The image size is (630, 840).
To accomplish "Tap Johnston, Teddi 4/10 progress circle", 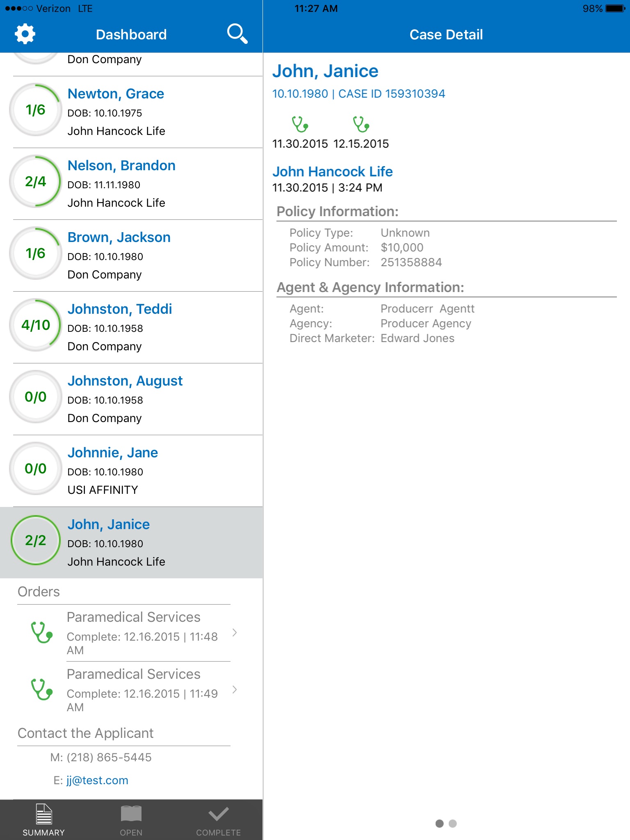I will point(36,325).
